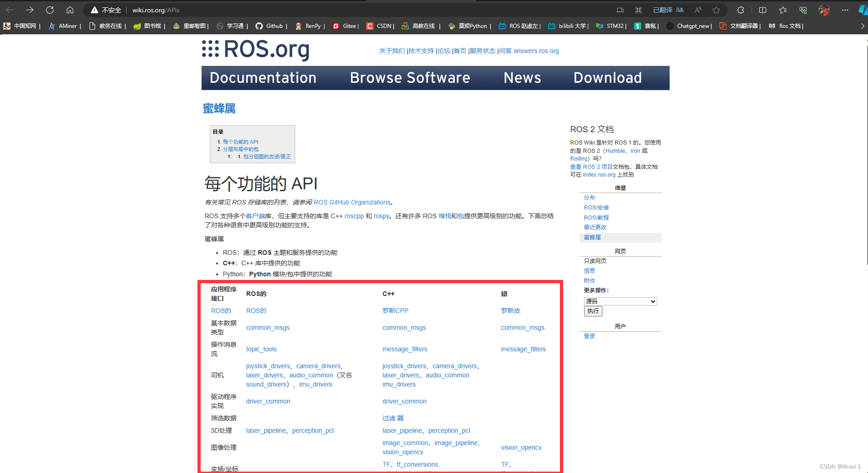
Task: Toggle favorite star for this page
Action: click(716, 10)
